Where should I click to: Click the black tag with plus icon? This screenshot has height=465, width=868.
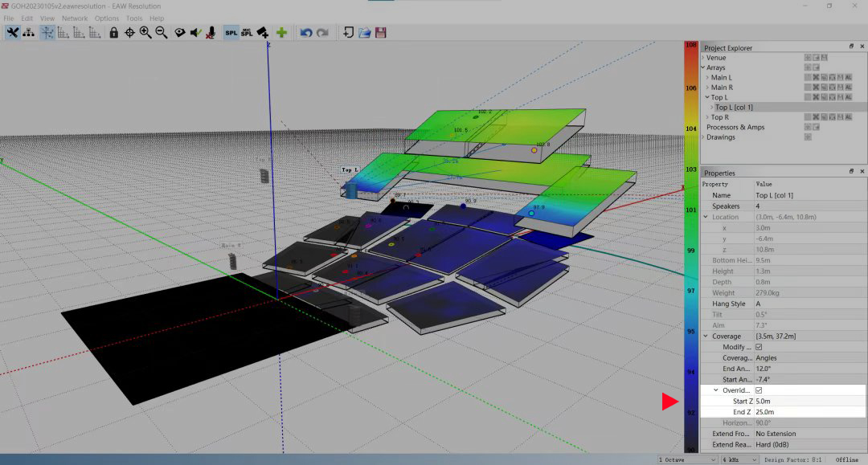263,33
